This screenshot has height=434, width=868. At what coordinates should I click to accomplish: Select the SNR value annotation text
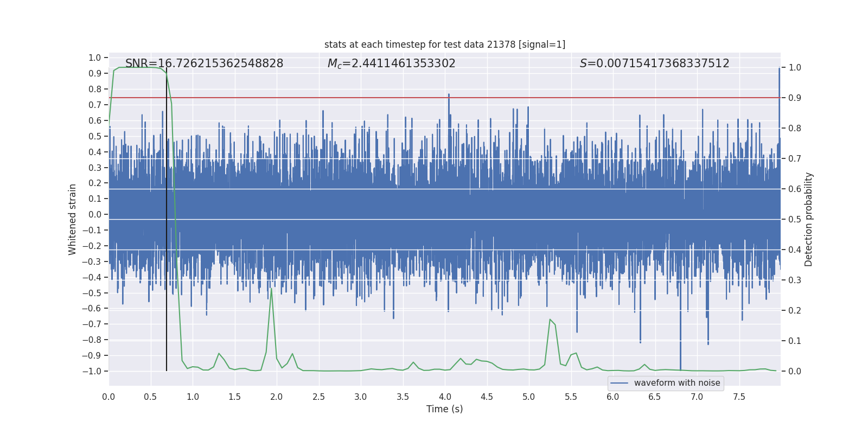tap(204, 63)
